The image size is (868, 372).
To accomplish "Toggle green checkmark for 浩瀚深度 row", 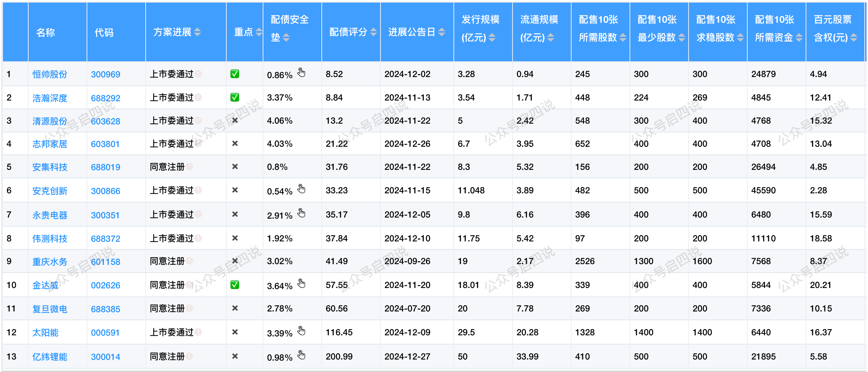I will coord(235,97).
